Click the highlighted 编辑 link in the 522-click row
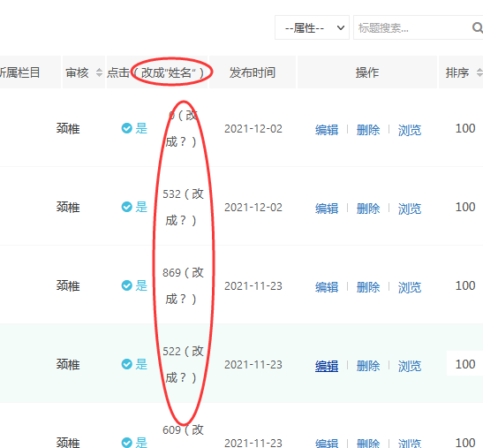 (x=327, y=366)
